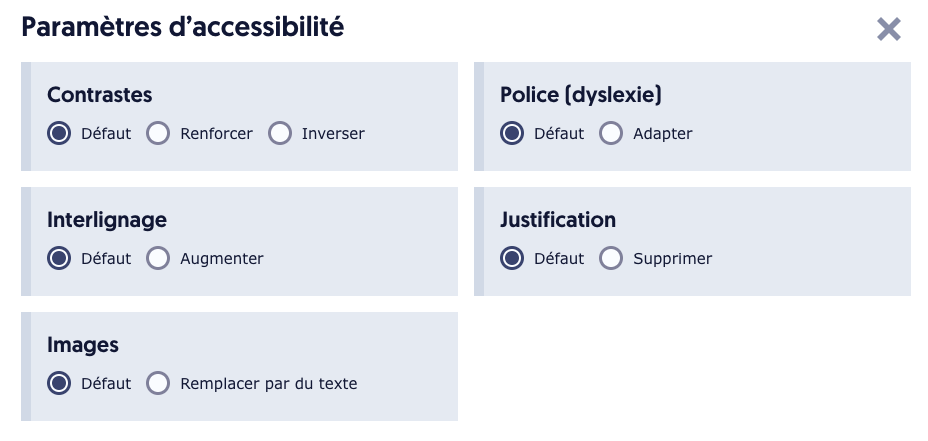Select Défaut radio under Interlignage

(x=60, y=258)
